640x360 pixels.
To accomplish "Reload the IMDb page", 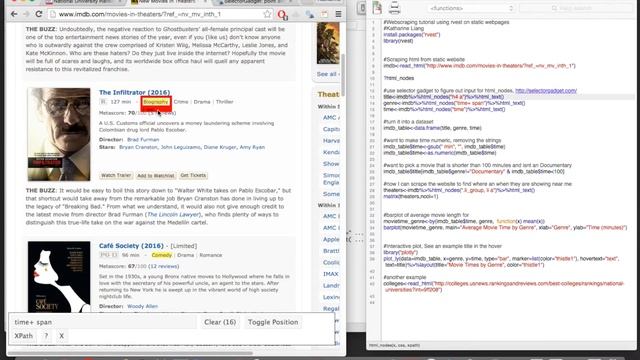I will point(39,14).
